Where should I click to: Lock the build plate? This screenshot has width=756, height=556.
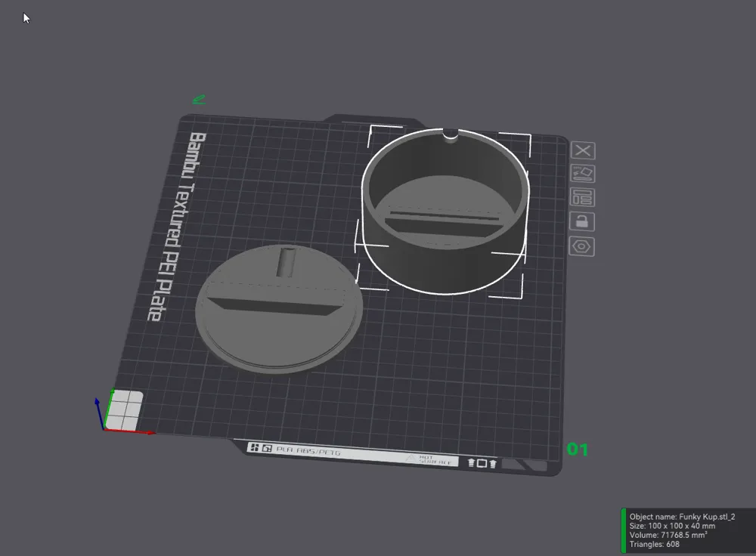(583, 221)
